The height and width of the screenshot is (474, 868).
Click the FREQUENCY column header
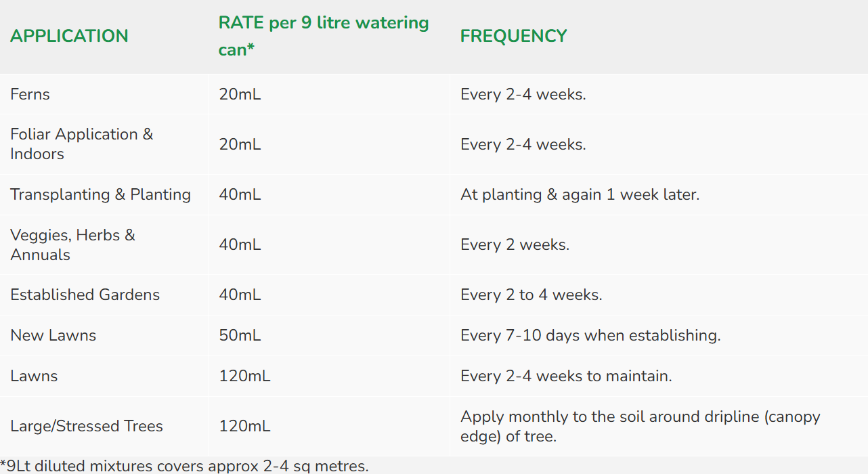(513, 36)
